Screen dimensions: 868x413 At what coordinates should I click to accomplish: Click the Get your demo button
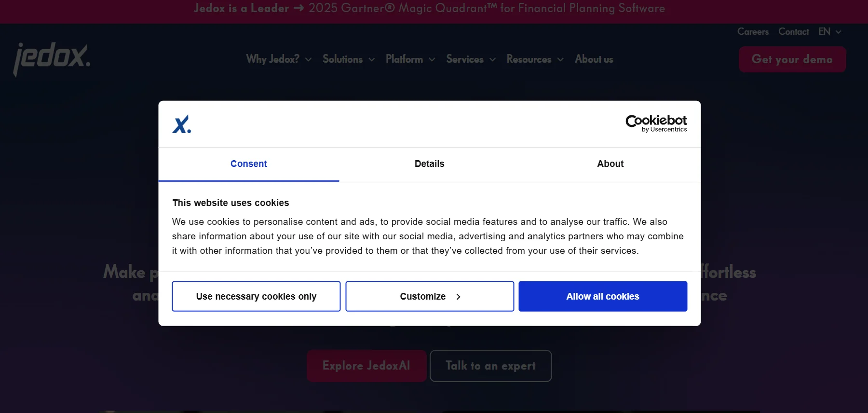tap(792, 59)
